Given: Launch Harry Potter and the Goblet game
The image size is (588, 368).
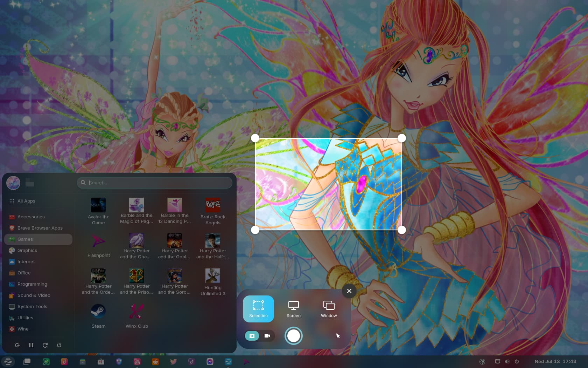Looking at the screenshot, I should pyautogui.click(x=175, y=246).
